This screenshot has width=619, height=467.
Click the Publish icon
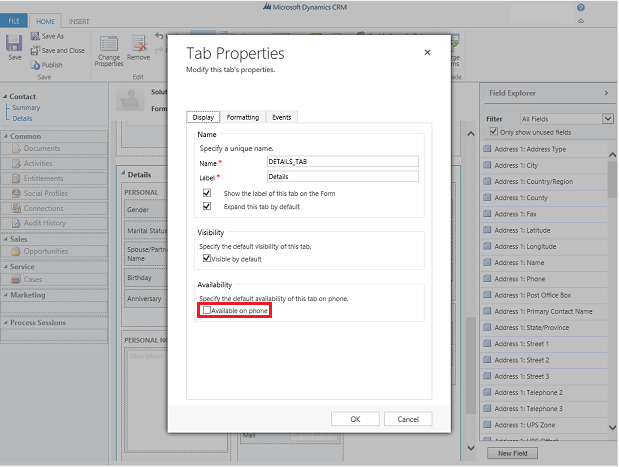35,65
